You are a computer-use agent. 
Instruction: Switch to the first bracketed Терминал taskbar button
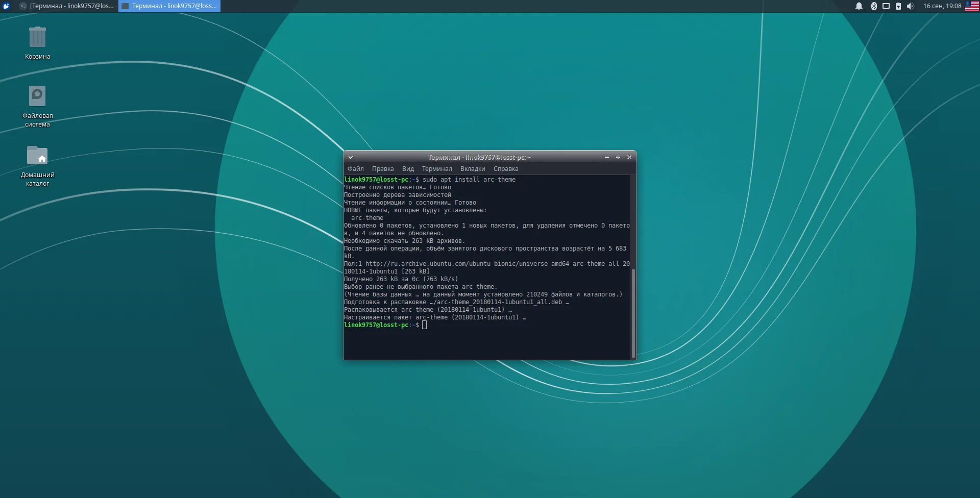(67, 6)
